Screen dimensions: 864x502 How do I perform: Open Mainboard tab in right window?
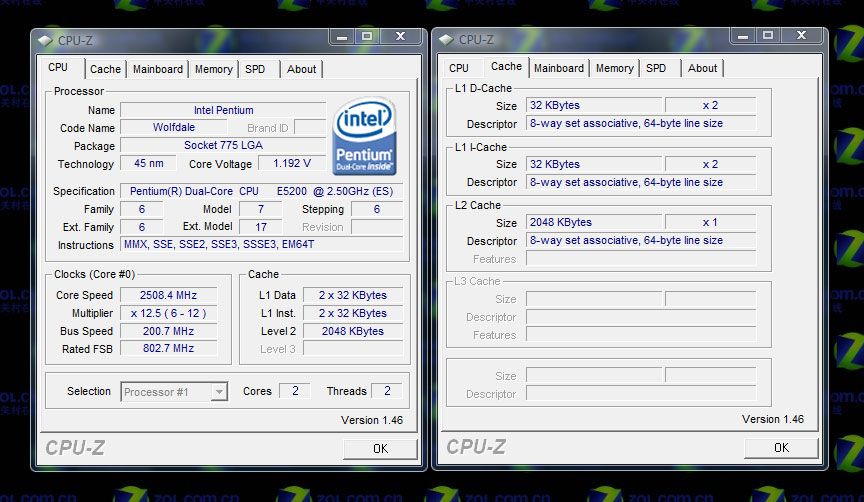559,68
